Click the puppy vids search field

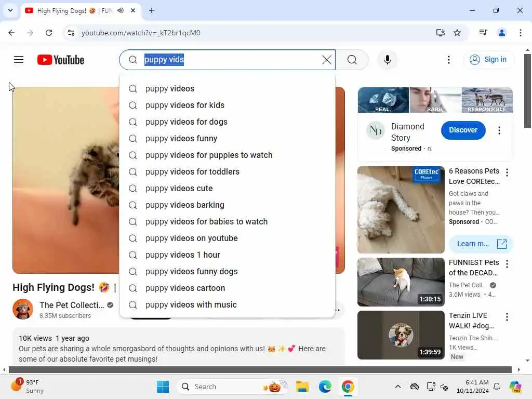(x=227, y=60)
